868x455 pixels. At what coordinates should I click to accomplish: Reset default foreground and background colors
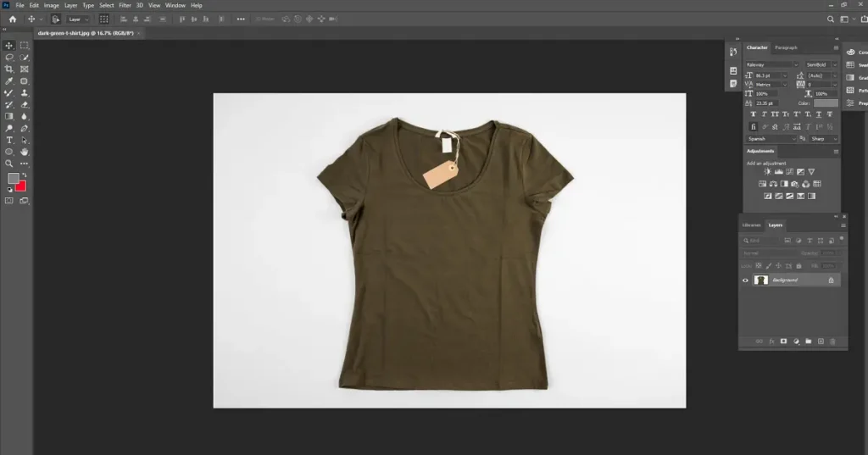(x=9, y=190)
